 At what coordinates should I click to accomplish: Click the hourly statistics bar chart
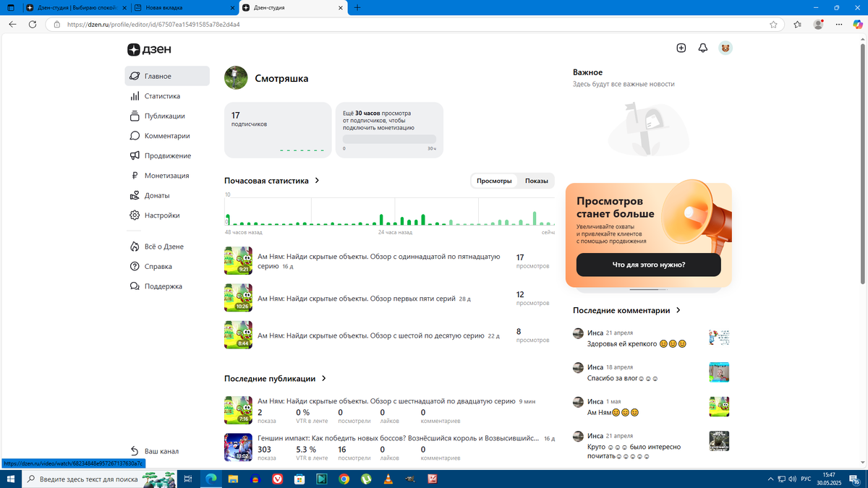click(389, 211)
